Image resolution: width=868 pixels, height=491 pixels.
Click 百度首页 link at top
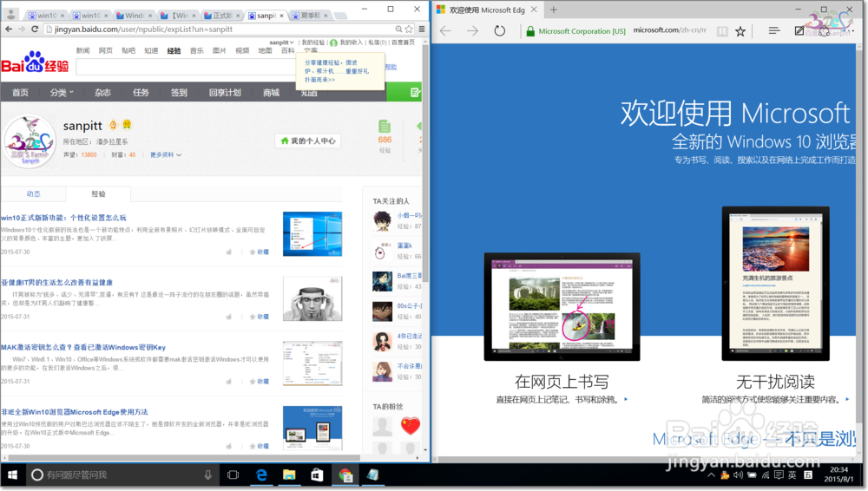[403, 43]
